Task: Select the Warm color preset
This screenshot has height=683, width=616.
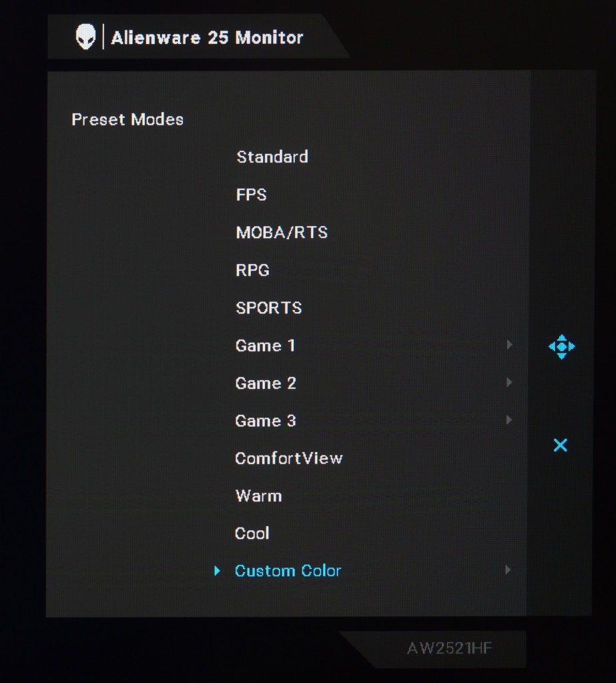Action: [259, 496]
